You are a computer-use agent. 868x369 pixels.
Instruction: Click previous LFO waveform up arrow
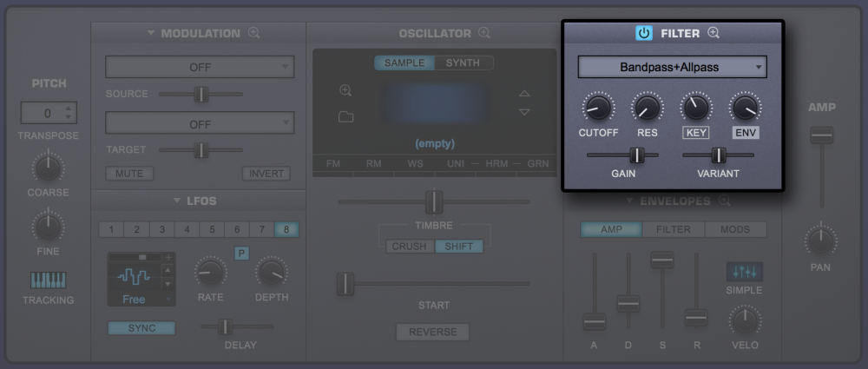pyautogui.click(x=169, y=270)
